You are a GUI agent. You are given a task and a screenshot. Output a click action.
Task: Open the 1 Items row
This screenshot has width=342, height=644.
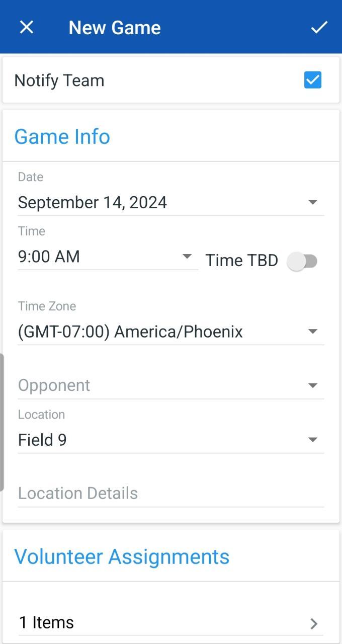tap(47, 622)
